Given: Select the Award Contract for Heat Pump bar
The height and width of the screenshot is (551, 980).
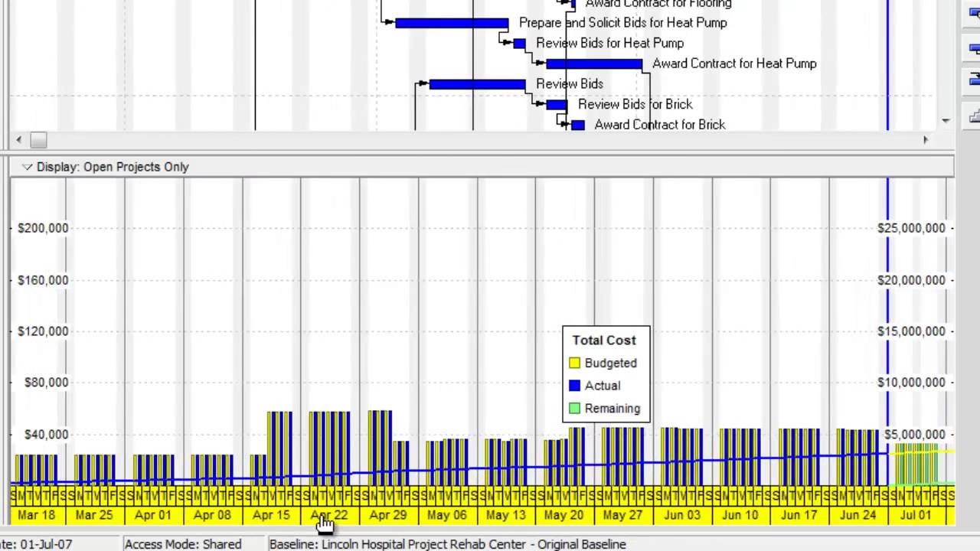Looking at the screenshot, I should (594, 64).
